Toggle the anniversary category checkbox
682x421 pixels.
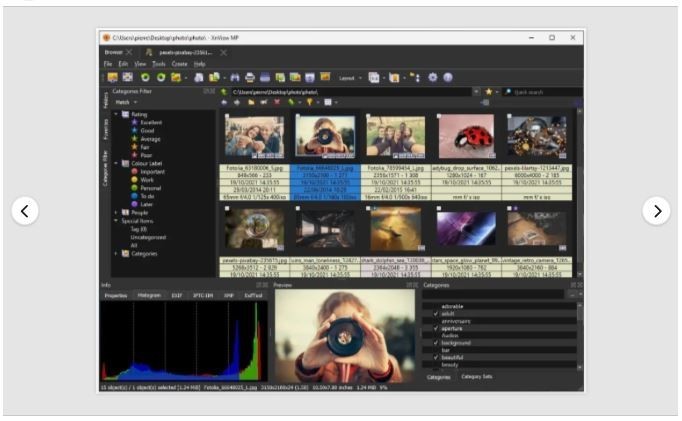point(436,321)
